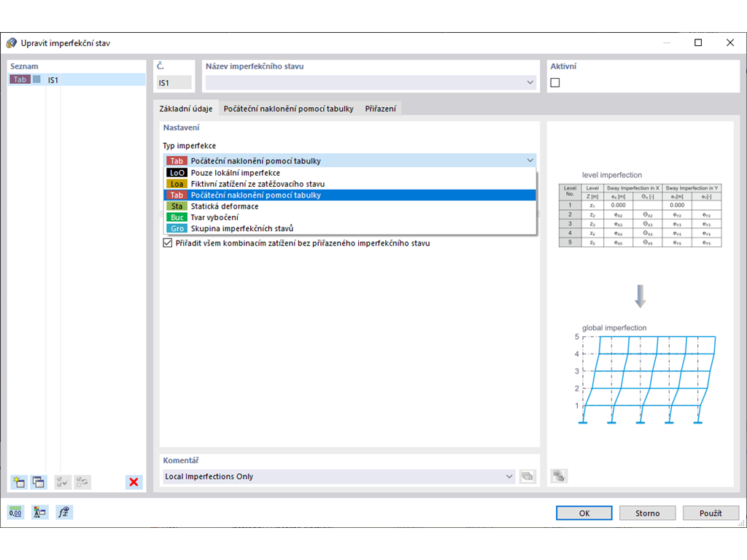The image size is (747, 560).
Task: Click the level imperfection table image
Action: 640,215
